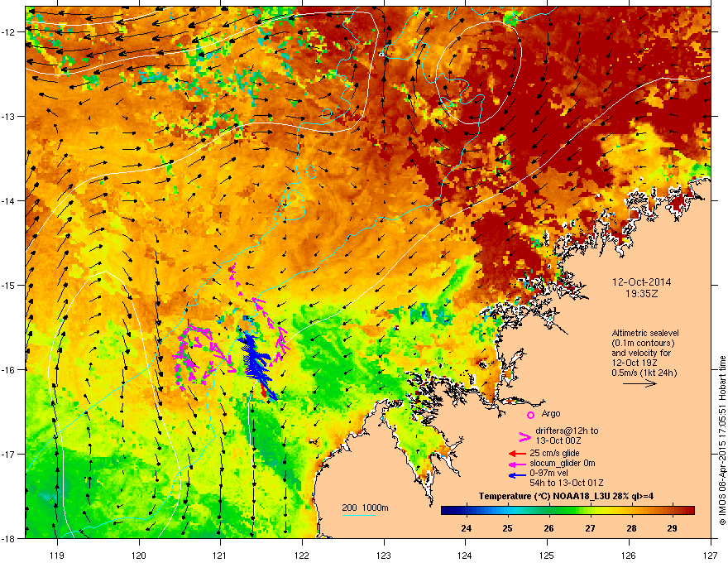Click the red 25 cm/s glide arrow
The image size is (728, 563).
click(517, 454)
